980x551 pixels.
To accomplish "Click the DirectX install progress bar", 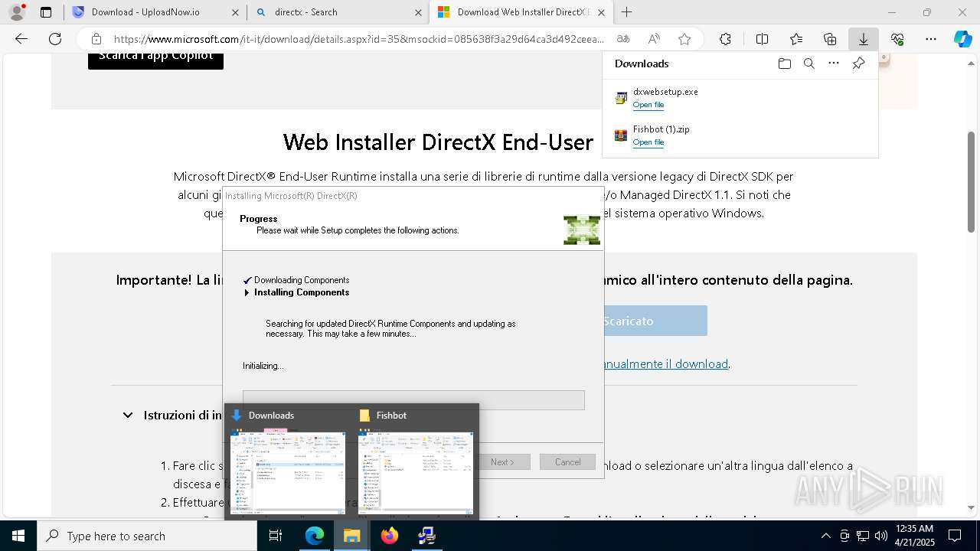I will [413, 400].
